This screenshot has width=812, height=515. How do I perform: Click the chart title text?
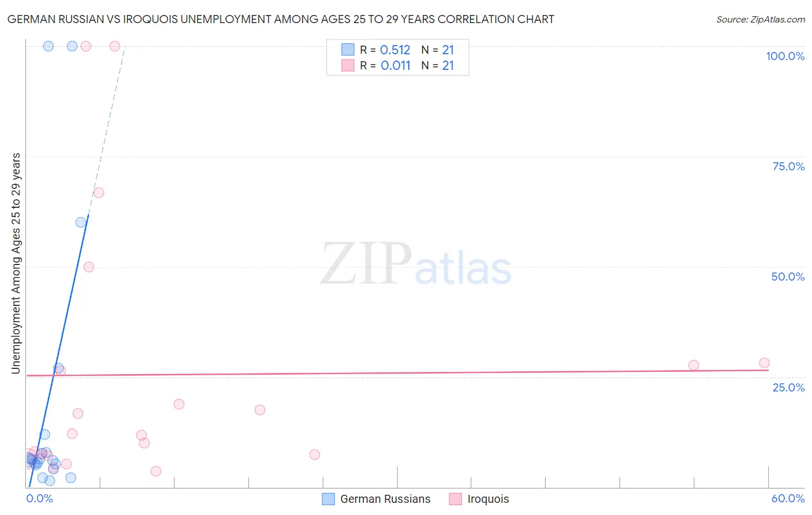(281, 19)
